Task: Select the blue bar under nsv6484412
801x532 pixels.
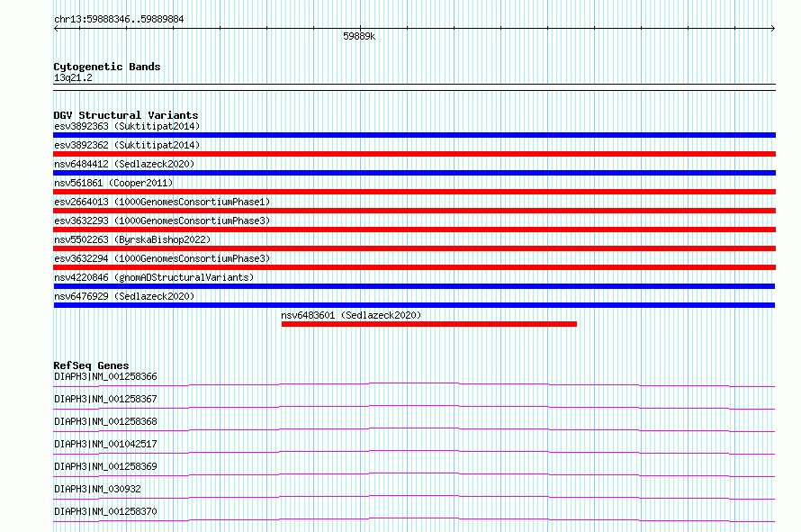Action: pyautogui.click(x=414, y=173)
